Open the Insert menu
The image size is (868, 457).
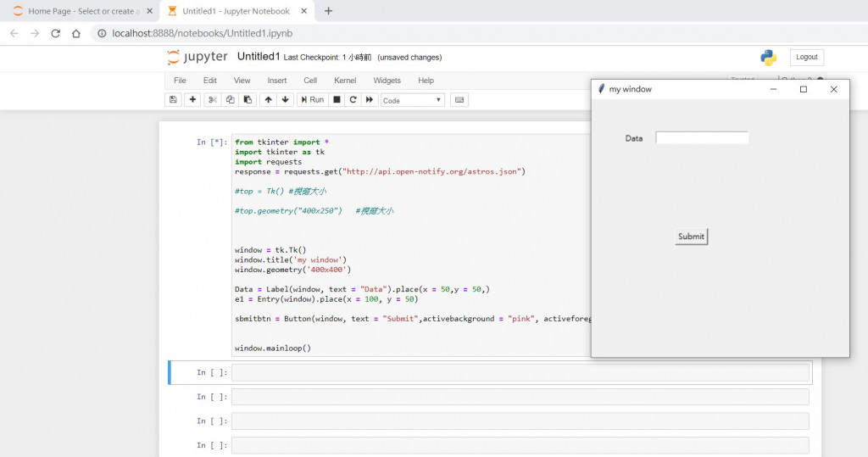(277, 81)
